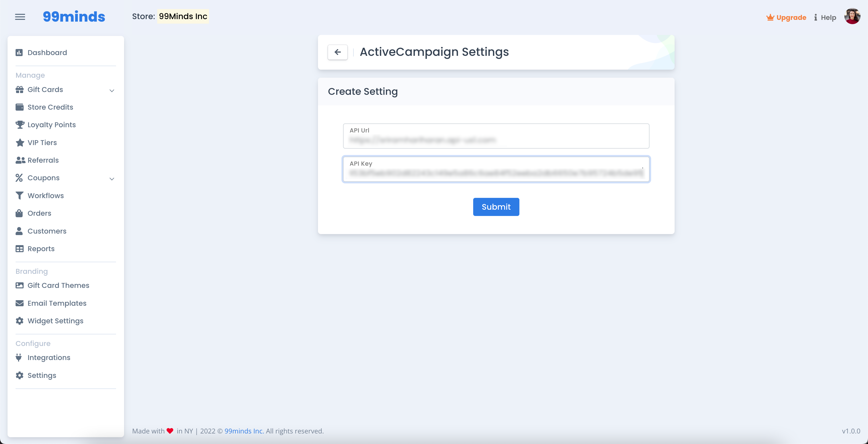This screenshot has height=444, width=868.
Task: Open the user avatar menu
Action: click(852, 17)
